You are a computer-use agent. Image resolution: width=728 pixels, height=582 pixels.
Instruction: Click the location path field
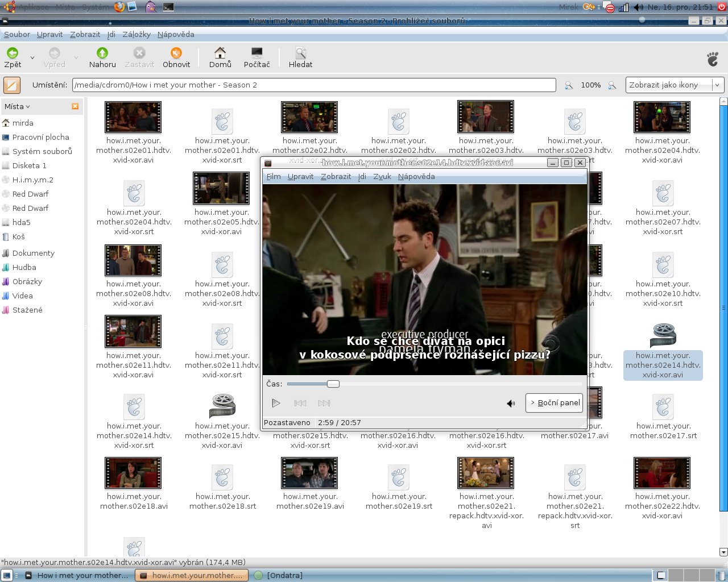[314, 85]
